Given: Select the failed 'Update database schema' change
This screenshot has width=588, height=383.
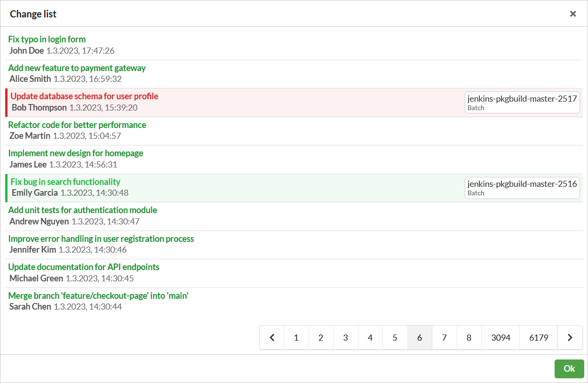Looking at the screenshot, I should tap(84, 96).
